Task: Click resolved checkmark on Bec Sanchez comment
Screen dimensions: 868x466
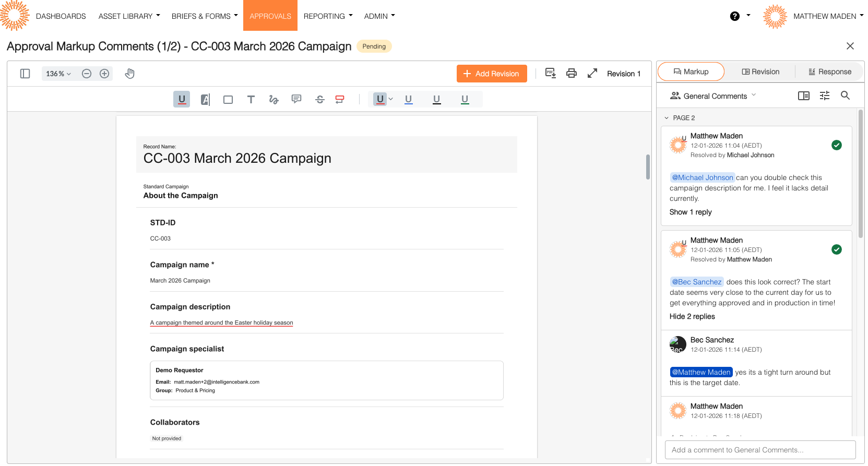Action: pyautogui.click(x=837, y=249)
